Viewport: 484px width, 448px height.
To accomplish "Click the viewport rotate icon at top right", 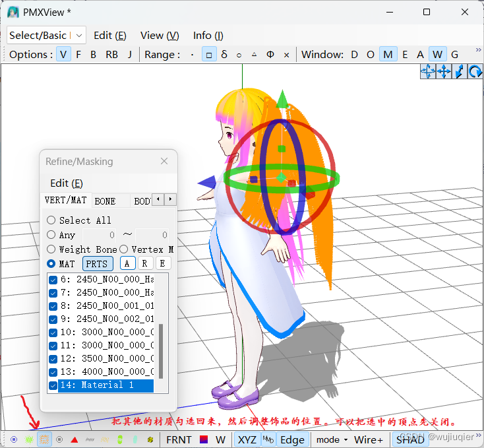I will [475, 72].
